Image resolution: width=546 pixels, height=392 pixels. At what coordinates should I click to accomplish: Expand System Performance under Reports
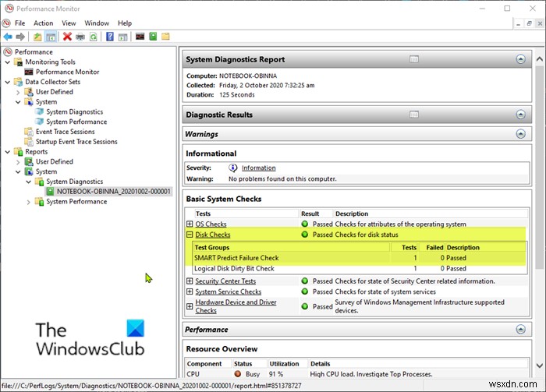(29, 202)
